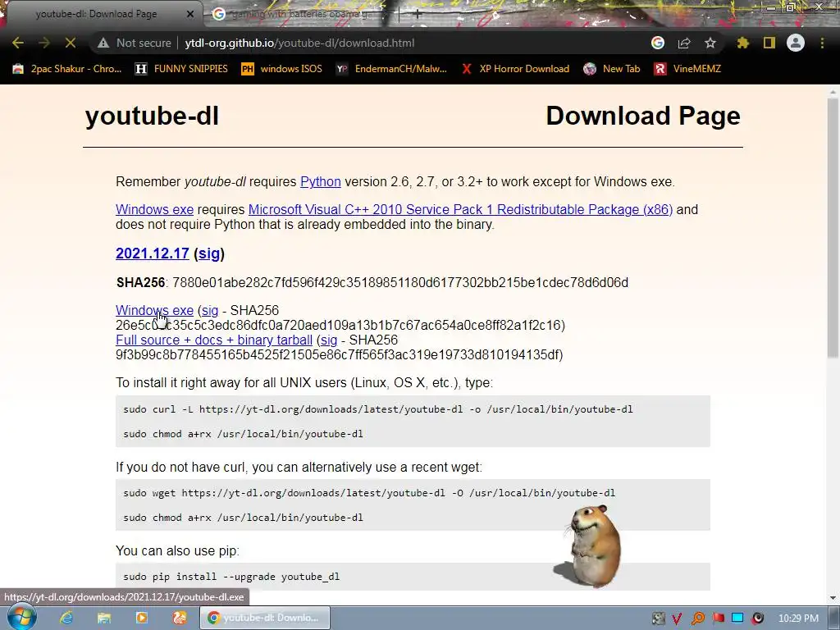This screenshot has width=840, height=630.
Task: Open the sig link next to tarball
Action: click(x=328, y=340)
